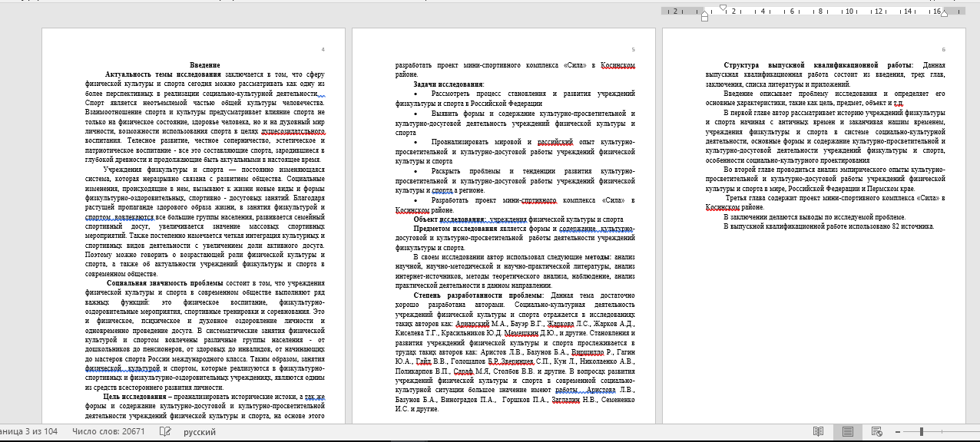This screenshot has width=980, height=442.
Task: Switch to Web Layout view
Action: point(876,432)
